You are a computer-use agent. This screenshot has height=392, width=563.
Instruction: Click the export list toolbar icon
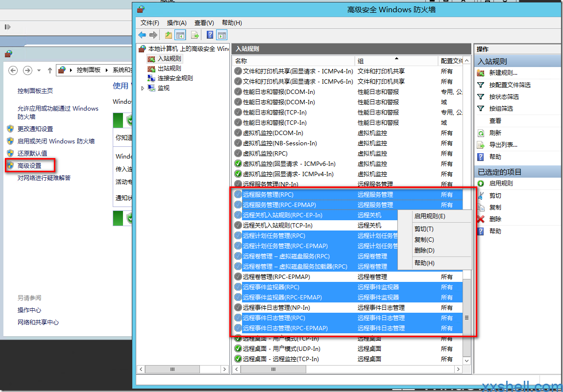[x=195, y=35]
